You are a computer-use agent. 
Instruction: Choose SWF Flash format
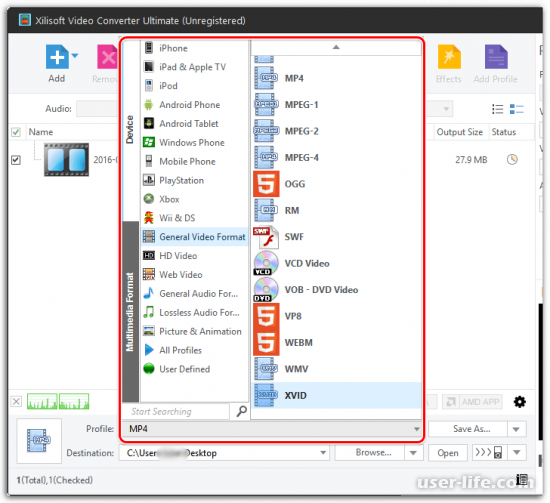click(337, 237)
